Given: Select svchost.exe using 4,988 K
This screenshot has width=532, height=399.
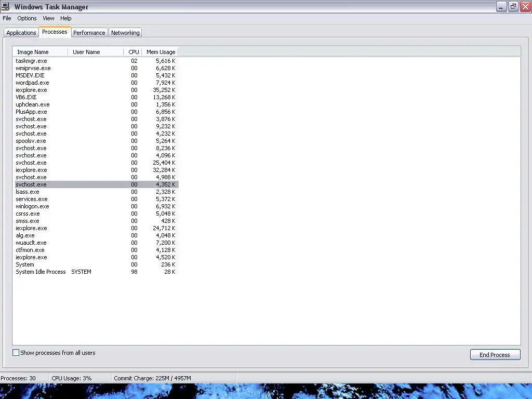Looking at the screenshot, I should pos(96,177).
